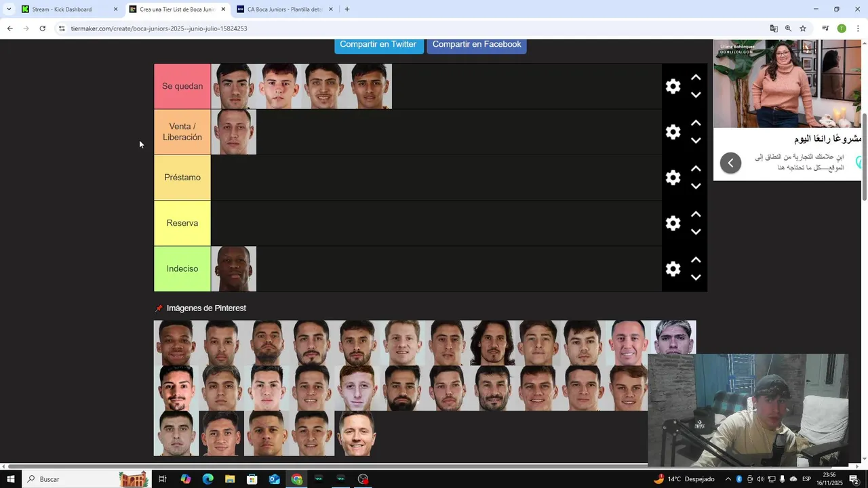868x488 pixels.
Task: Open the media control icon
Action: point(825,28)
